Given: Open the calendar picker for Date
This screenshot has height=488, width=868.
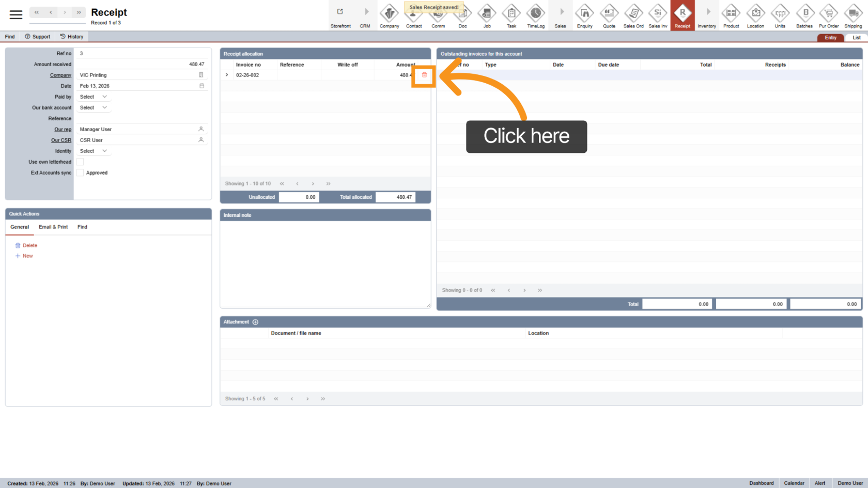Looking at the screenshot, I should [x=202, y=86].
